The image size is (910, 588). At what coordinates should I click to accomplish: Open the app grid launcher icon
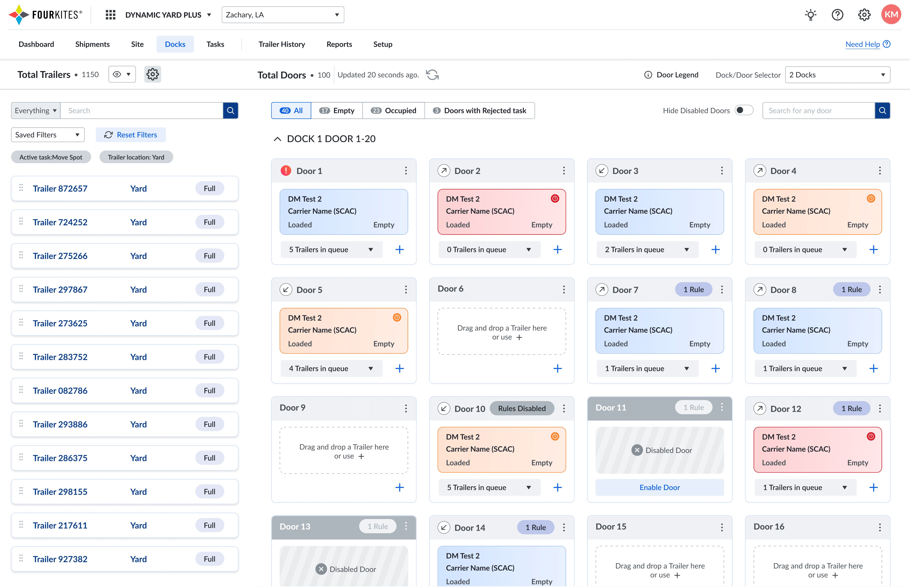click(x=110, y=15)
